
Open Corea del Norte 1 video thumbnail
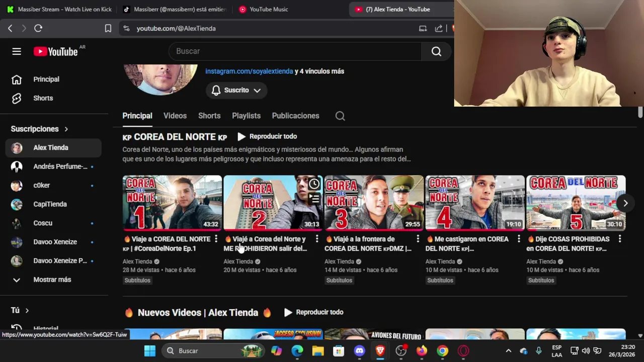tap(172, 202)
